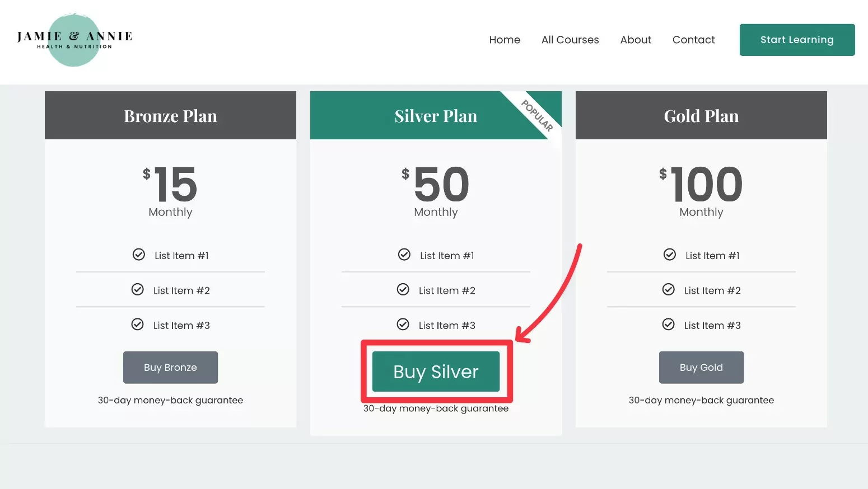Click the Gold Plan title
This screenshot has height=489, width=868.
point(701,116)
